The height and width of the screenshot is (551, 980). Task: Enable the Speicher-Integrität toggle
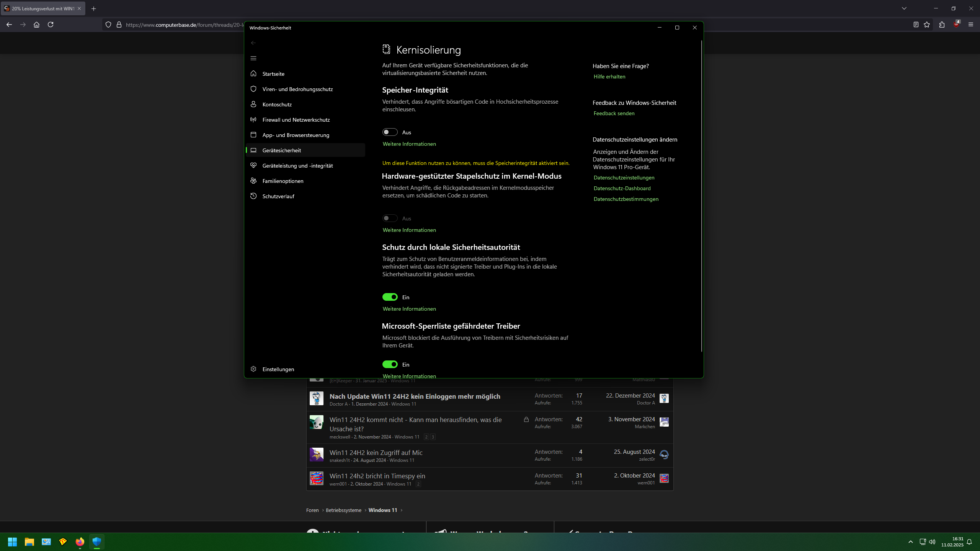click(x=390, y=132)
